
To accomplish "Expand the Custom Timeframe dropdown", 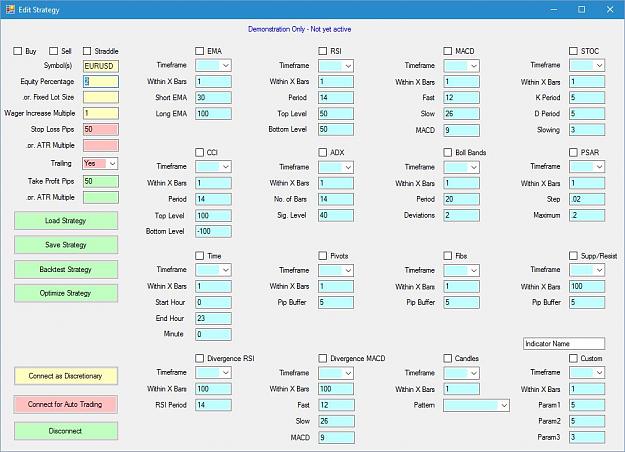I will (587, 372).
